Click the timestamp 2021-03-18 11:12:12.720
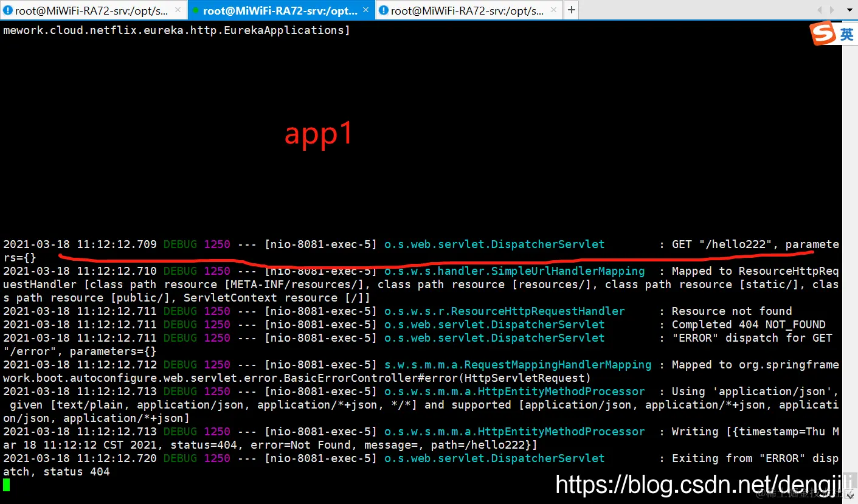Image resolution: width=858 pixels, height=504 pixels. click(x=80, y=458)
